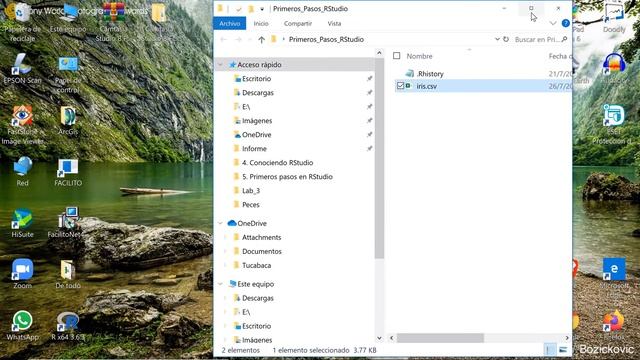640x360 pixels.
Task: Open the Quick Access Toolbar customize dropdown
Action: pyautogui.click(x=262, y=9)
